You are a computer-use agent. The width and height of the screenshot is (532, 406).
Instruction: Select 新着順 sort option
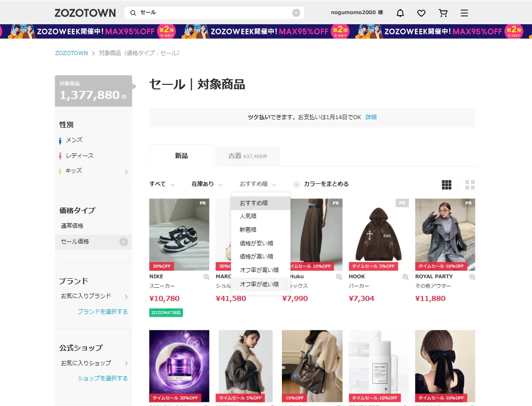pyautogui.click(x=261, y=230)
